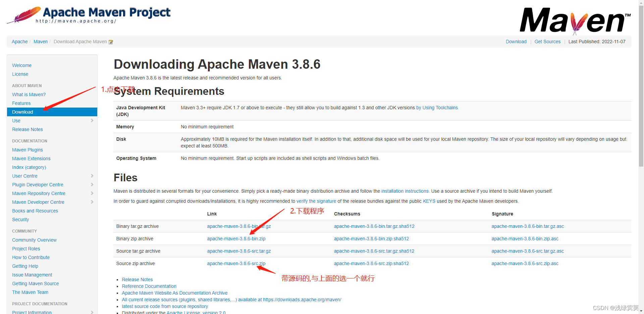Image resolution: width=644 pixels, height=314 pixels.
Task: Open Issue Management link
Action: pos(32,275)
